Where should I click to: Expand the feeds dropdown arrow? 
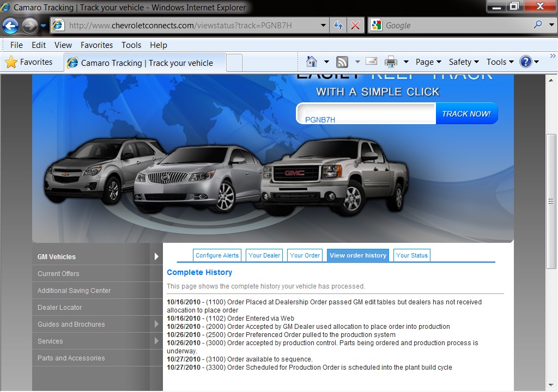tap(357, 62)
